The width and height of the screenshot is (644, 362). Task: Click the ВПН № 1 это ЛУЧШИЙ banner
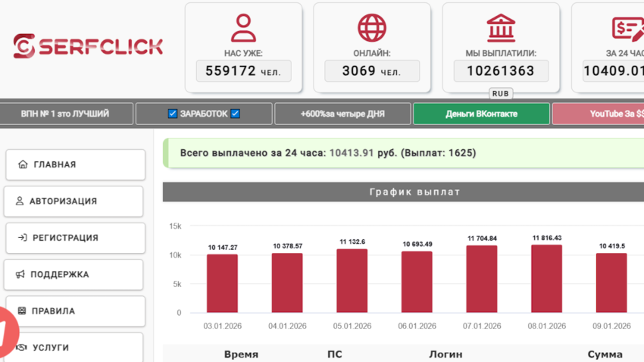pyautogui.click(x=66, y=114)
